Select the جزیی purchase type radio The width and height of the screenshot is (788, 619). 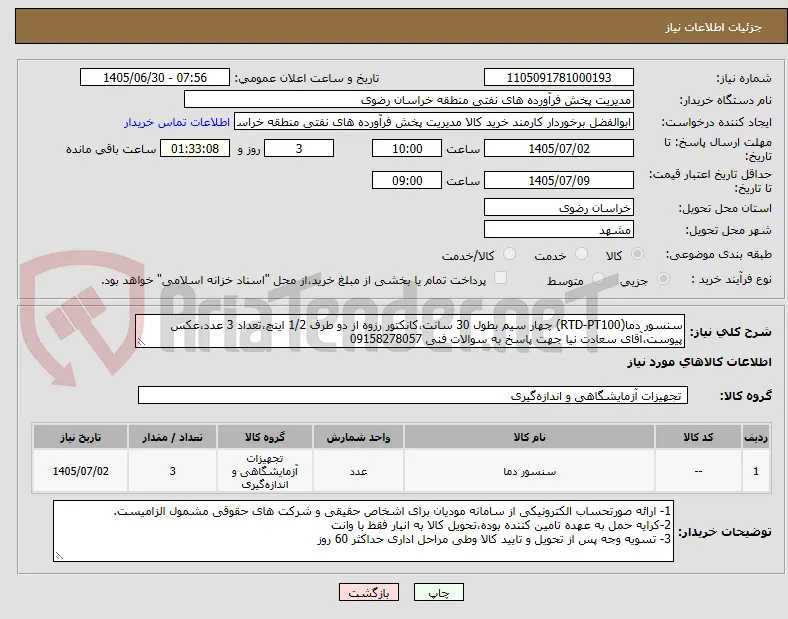663,279
